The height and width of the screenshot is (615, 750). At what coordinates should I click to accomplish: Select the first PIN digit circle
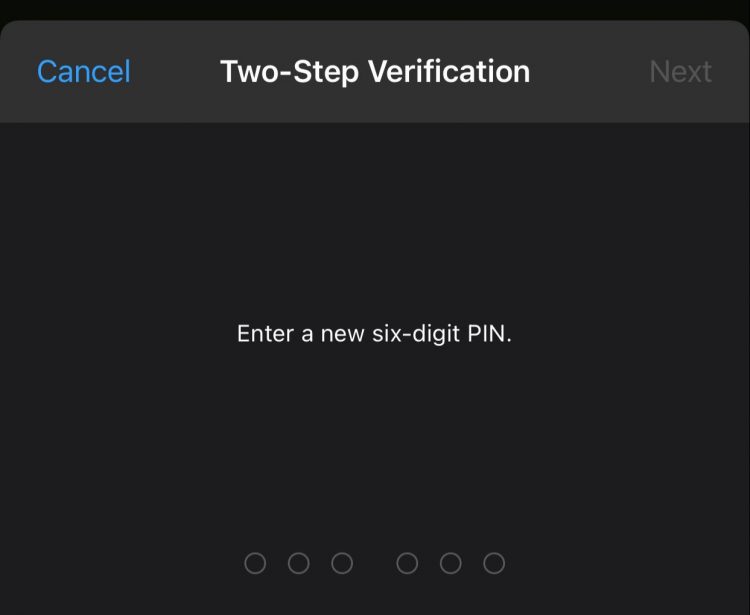[255, 563]
